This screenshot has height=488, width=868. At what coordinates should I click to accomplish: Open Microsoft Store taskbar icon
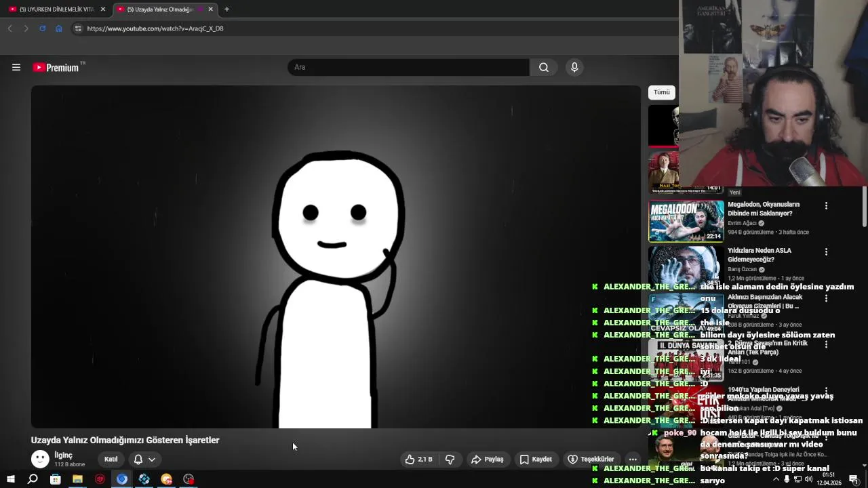click(x=55, y=479)
